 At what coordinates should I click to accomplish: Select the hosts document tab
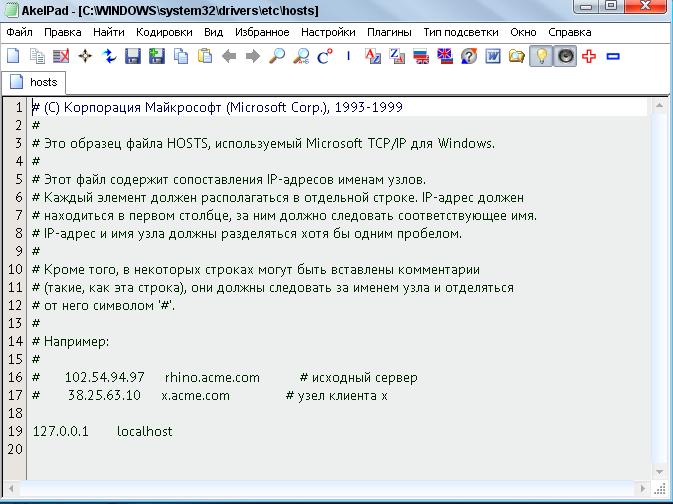point(33,82)
